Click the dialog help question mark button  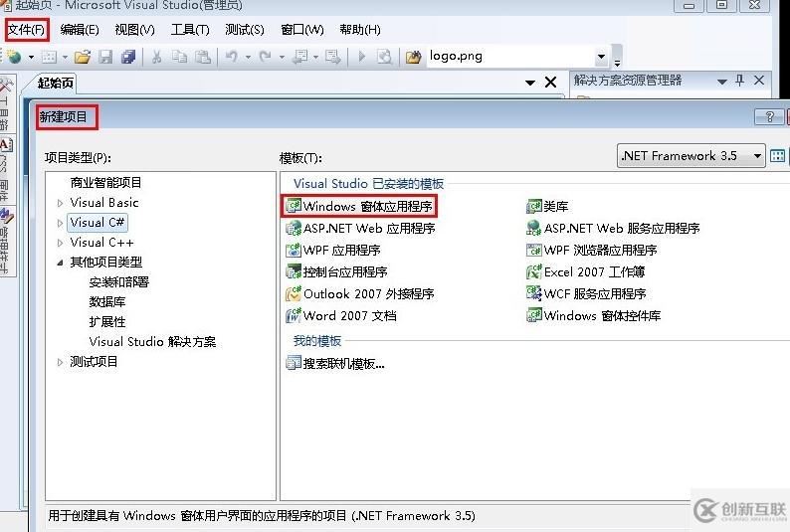pyautogui.click(x=769, y=117)
